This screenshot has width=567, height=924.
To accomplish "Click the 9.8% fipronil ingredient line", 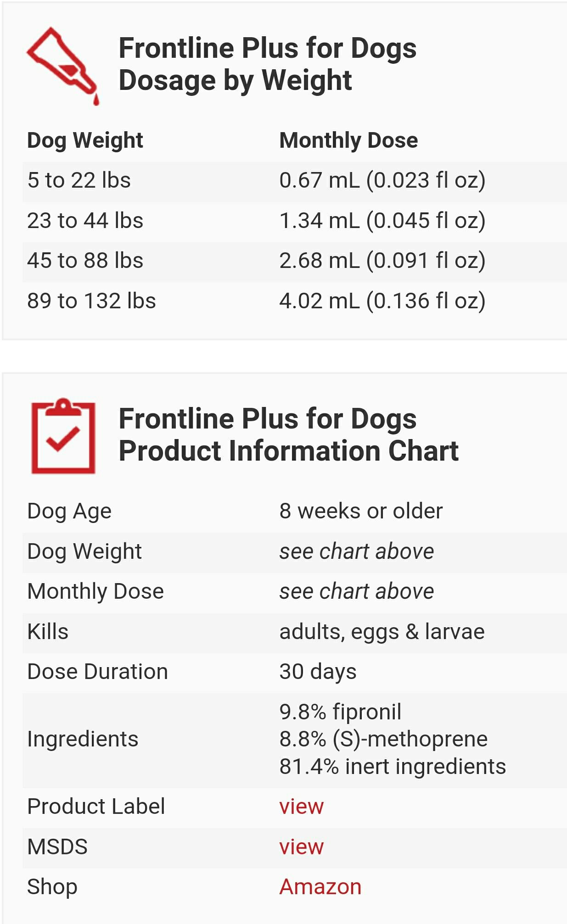I will point(340,712).
